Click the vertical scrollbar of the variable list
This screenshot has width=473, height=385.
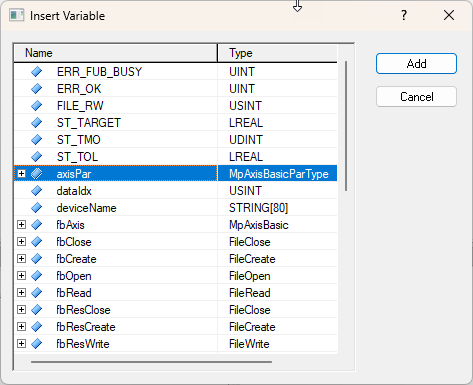[346, 126]
